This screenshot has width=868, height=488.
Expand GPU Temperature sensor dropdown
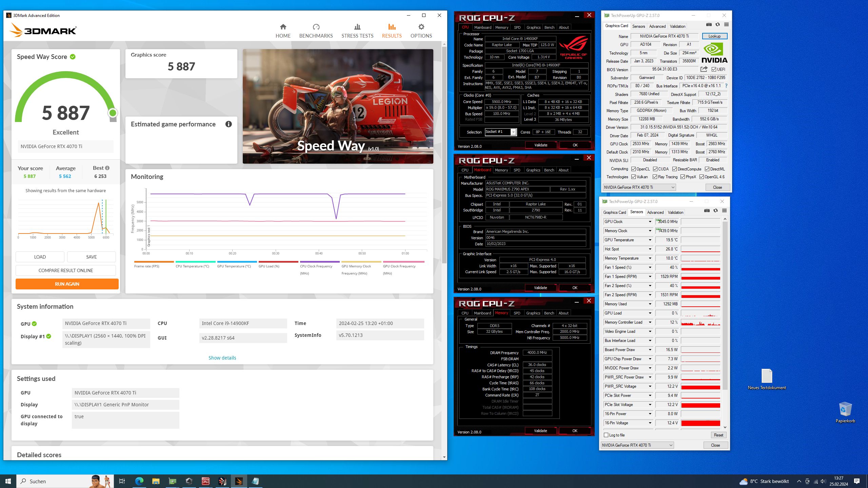coord(650,240)
